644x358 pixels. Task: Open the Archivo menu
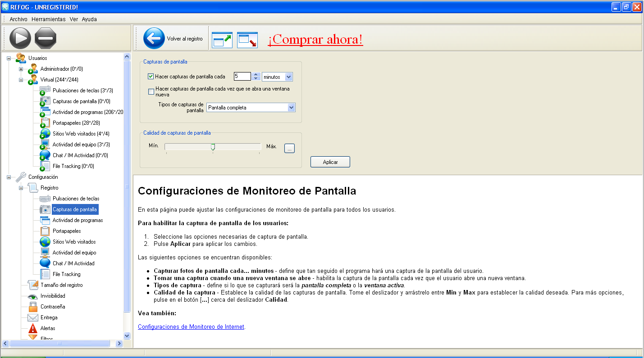click(x=18, y=19)
